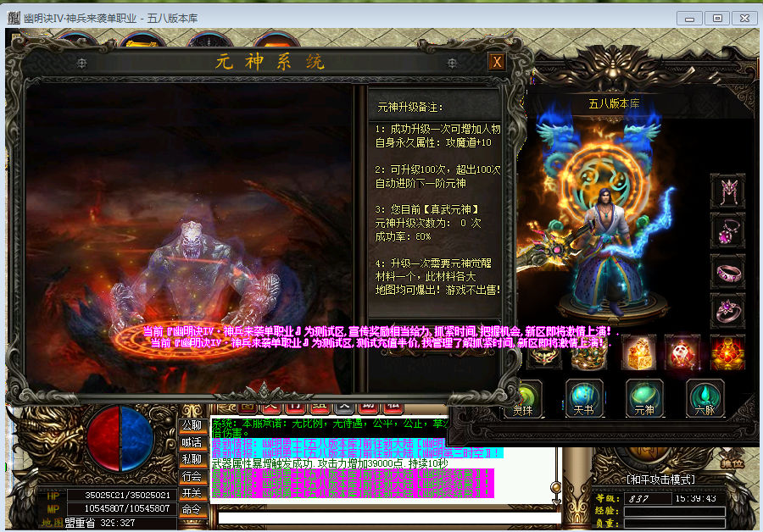The image size is (763, 532).
Task: Click map location 盟重省 329:327
Action: (x=100, y=523)
